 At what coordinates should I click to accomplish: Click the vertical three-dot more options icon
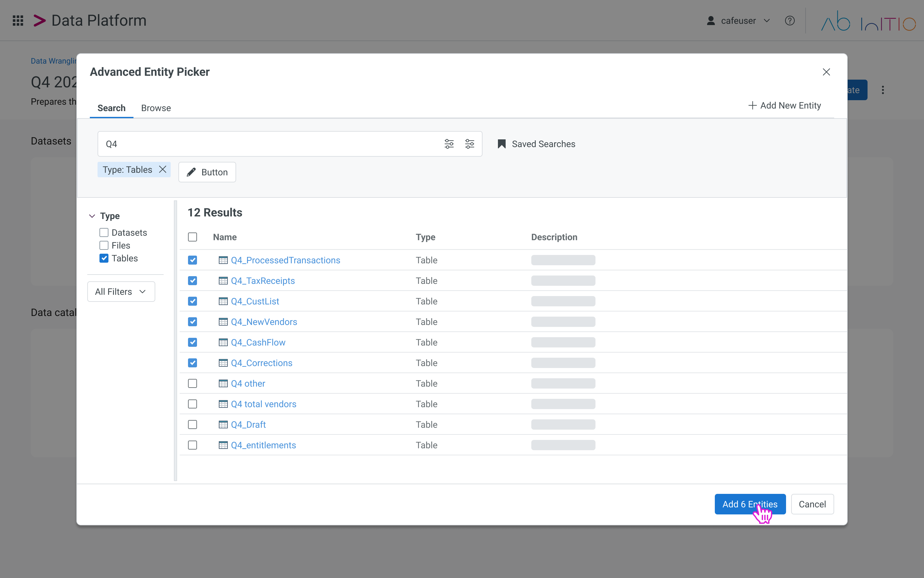(x=883, y=90)
